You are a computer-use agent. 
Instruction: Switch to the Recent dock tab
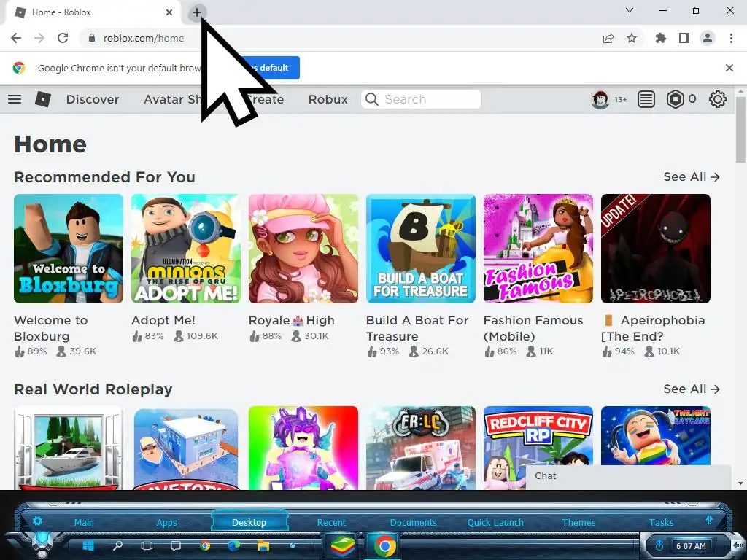click(x=332, y=522)
